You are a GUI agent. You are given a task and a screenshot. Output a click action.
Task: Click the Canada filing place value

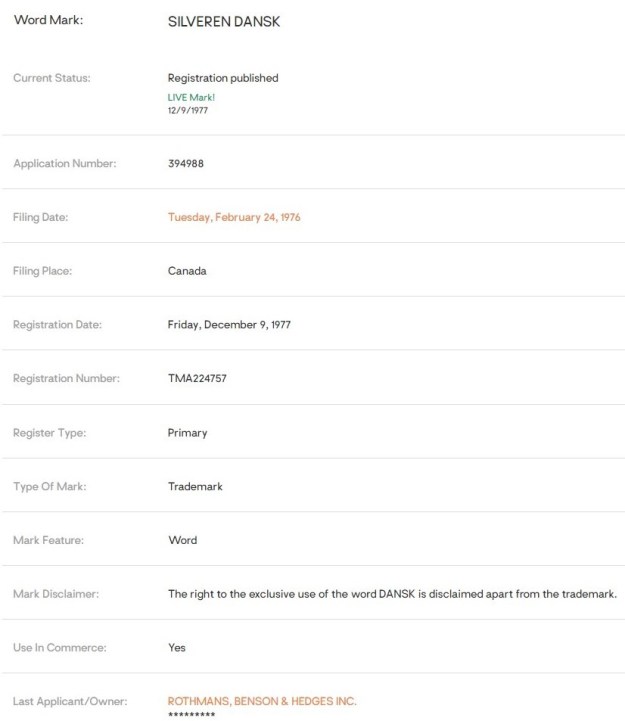186,270
